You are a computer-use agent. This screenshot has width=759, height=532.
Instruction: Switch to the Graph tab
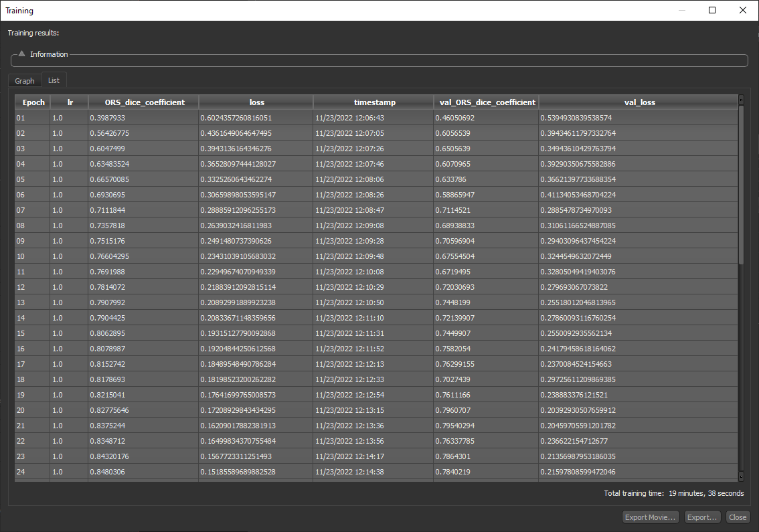pos(25,81)
